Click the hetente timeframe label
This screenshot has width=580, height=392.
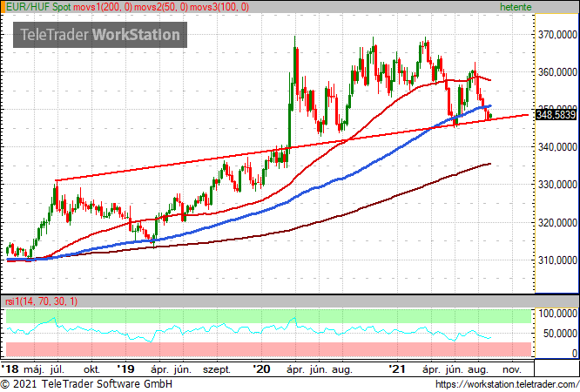pyautogui.click(x=516, y=7)
